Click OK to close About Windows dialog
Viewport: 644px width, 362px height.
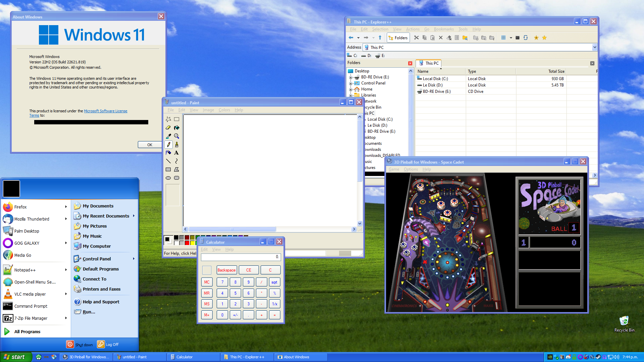150,144
